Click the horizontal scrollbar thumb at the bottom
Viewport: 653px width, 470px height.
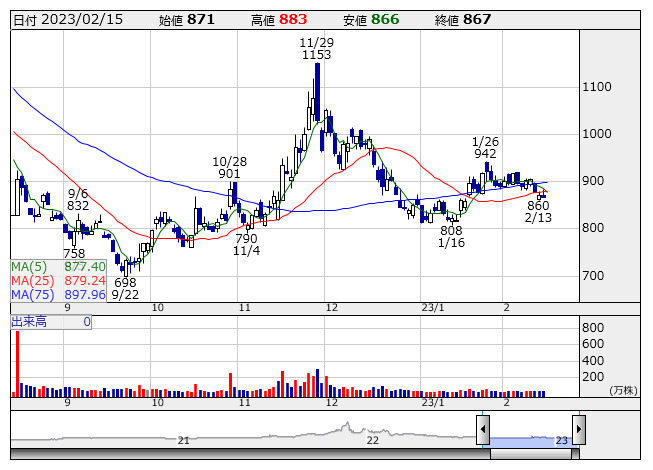pos(531,454)
